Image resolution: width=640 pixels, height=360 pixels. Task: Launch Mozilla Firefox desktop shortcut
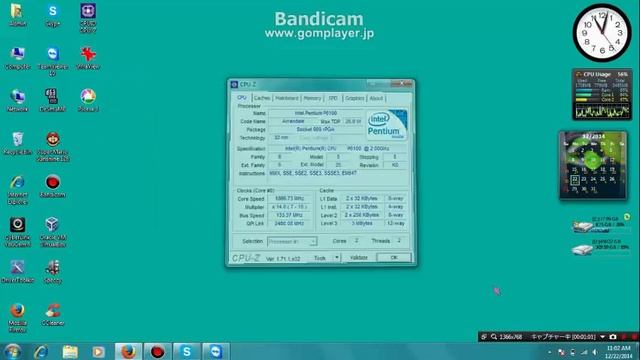pos(18,318)
